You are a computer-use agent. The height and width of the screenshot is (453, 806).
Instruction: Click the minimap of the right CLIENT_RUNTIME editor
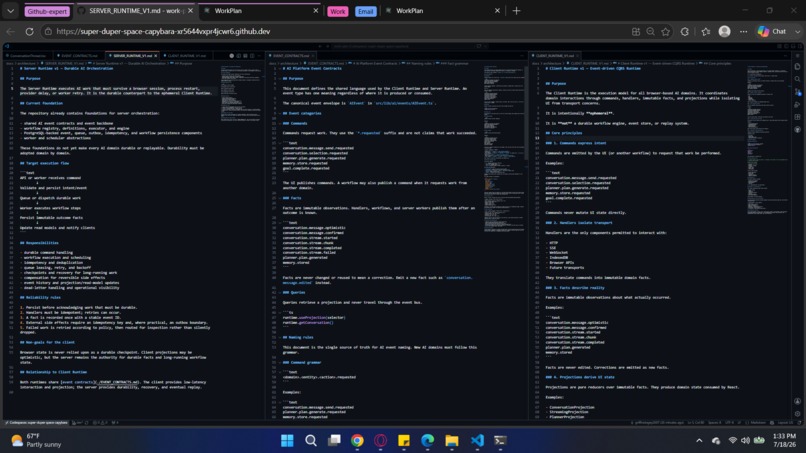pos(766,139)
